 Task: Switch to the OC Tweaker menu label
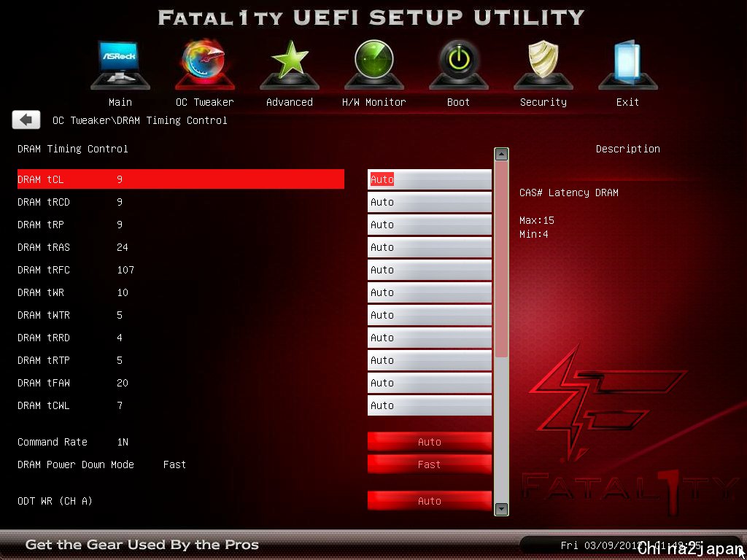[x=205, y=102]
